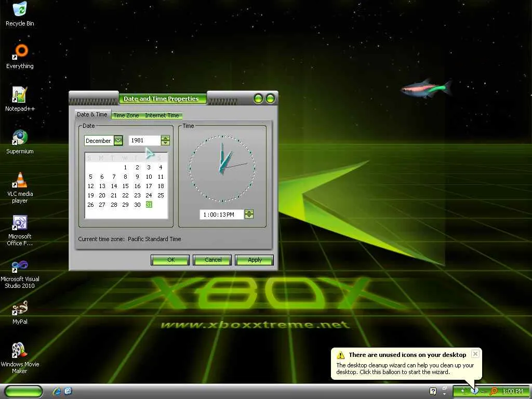Screen dimensions: 532x399
Task: Select day 28 in the calendar
Action: (114, 205)
